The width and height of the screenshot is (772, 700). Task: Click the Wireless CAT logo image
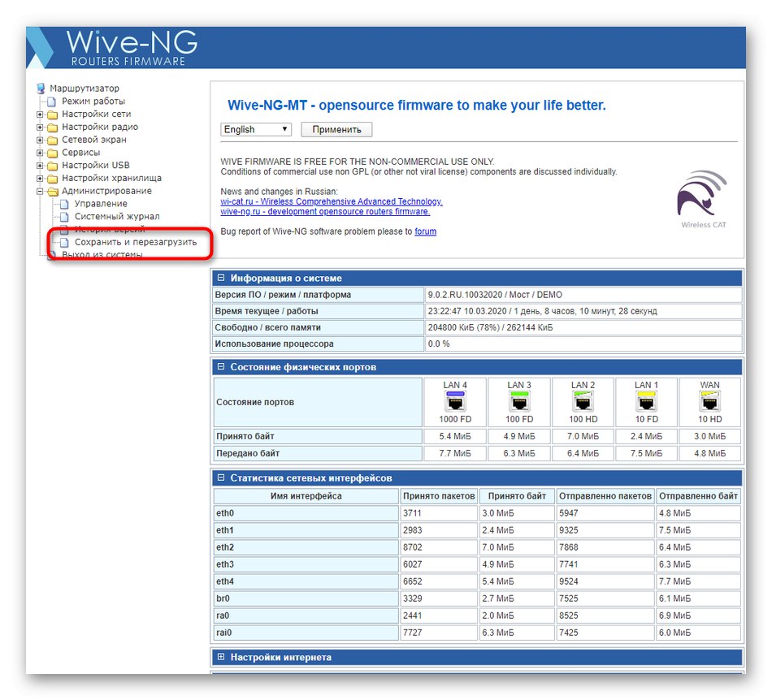click(703, 199)
